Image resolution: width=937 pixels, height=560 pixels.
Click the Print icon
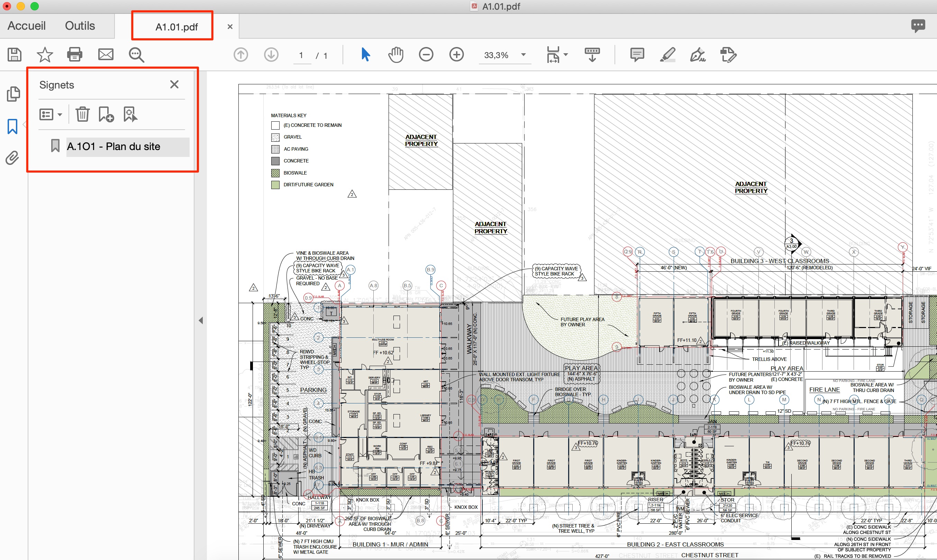tap(74, 55)
